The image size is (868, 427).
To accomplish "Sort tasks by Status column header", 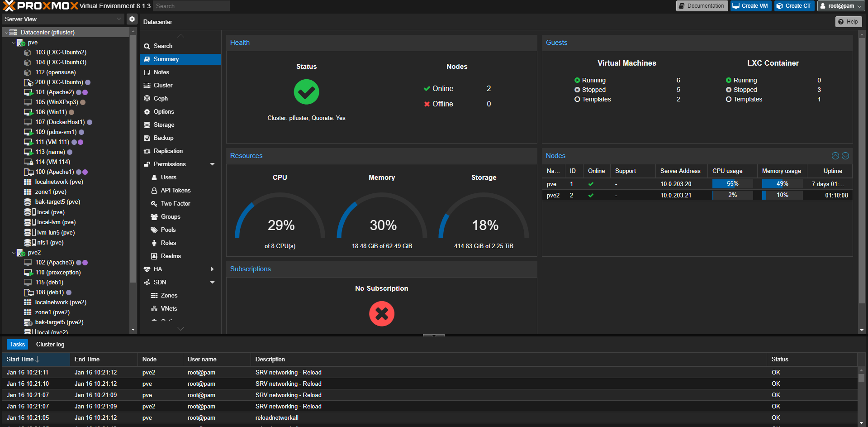I will point(812,360).
